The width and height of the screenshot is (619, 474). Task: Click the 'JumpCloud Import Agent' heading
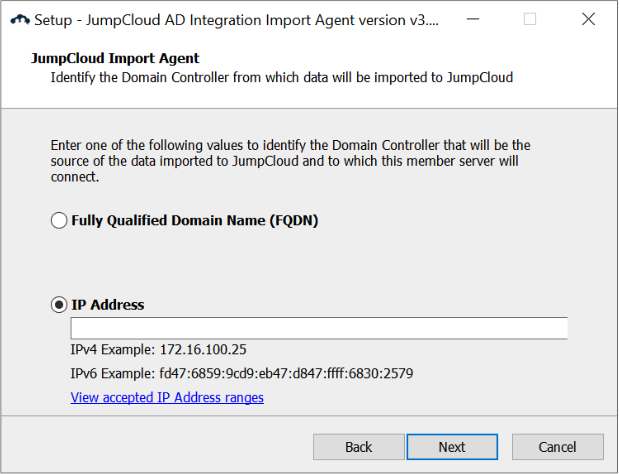tap(115, 58)
